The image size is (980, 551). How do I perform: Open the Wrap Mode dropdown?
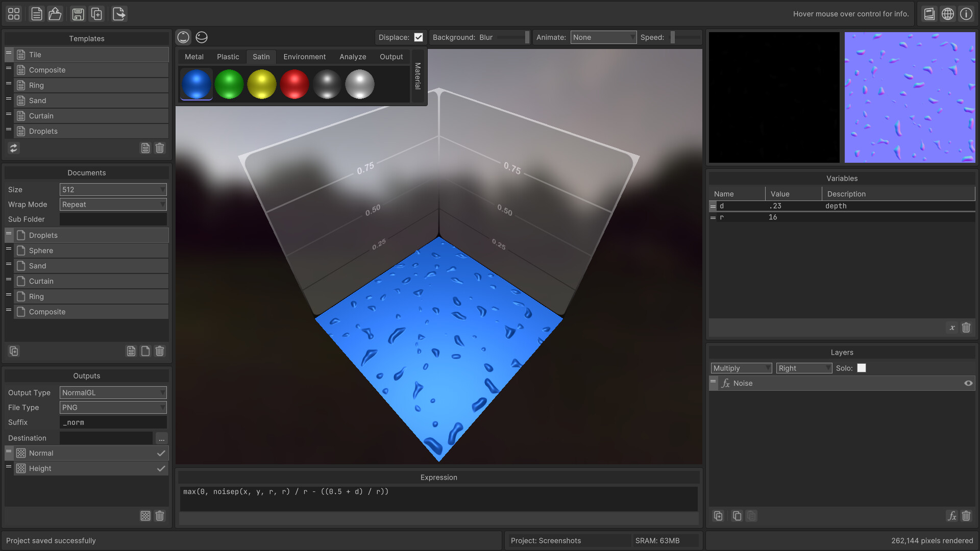point(113,204)
